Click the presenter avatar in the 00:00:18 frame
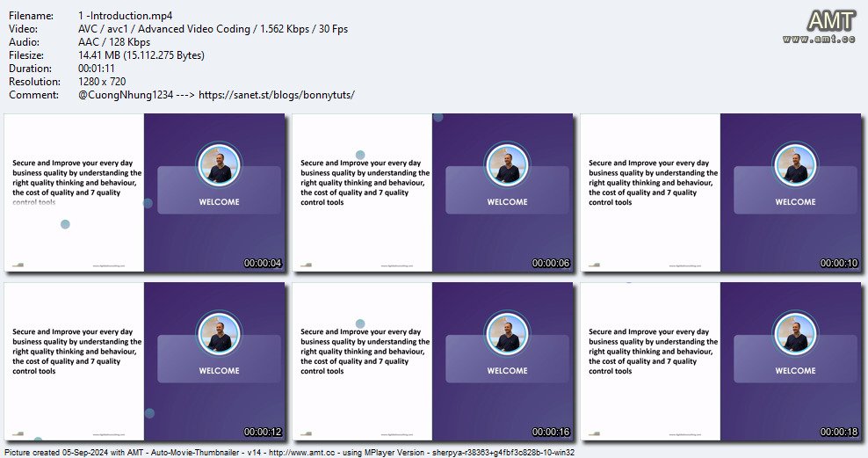 click(x=795, y=334)
